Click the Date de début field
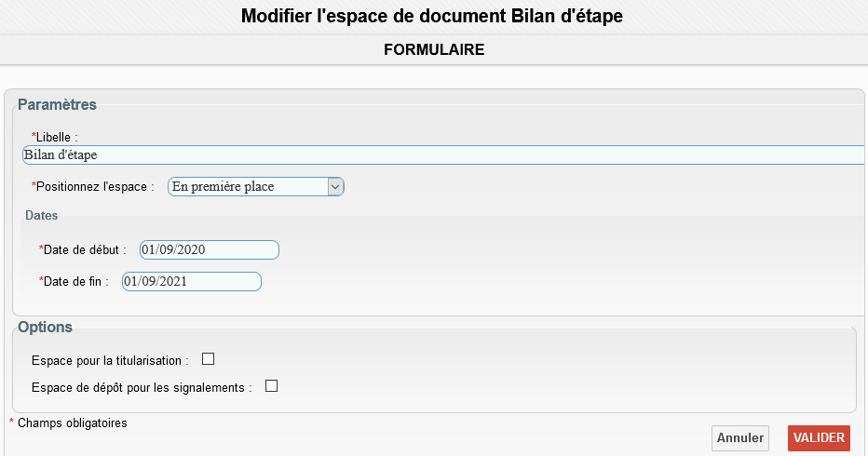The image size is (868, 456). [210, 249]
